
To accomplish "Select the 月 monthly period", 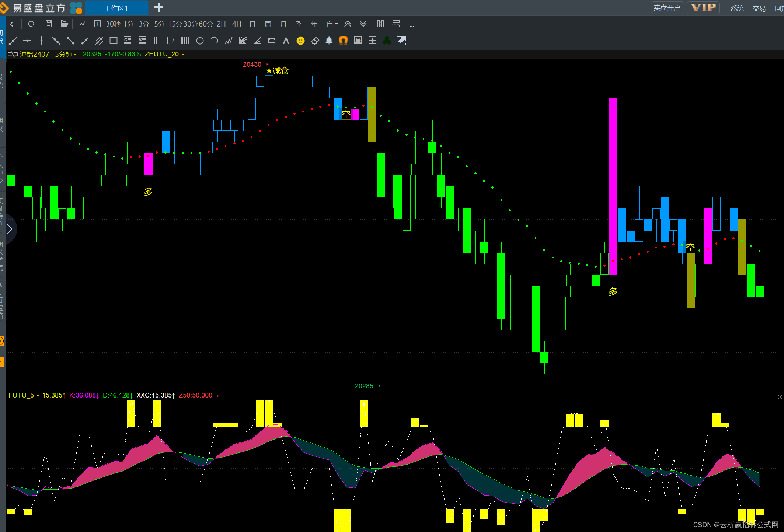I will [x=283, y=24].
